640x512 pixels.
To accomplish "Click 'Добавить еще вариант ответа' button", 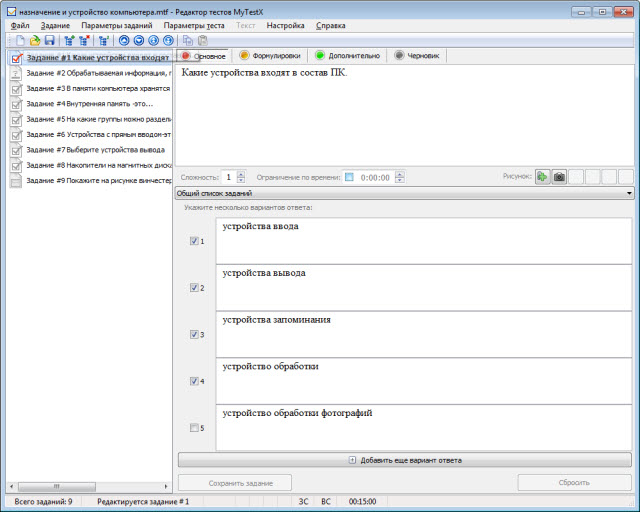I will coord(405,460).
